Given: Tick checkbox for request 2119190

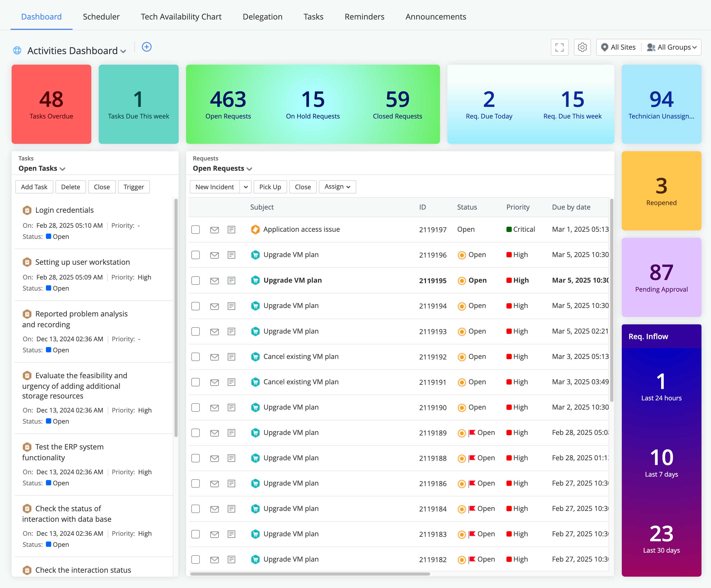Looking at the screenshot, I should point(195,407).
